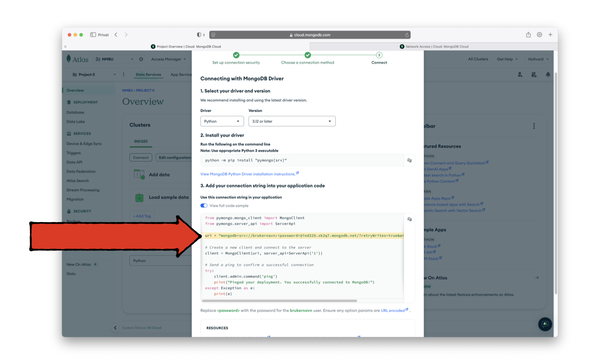
Task: Navigate forward in Safari
Action: (x=126, y=35)
